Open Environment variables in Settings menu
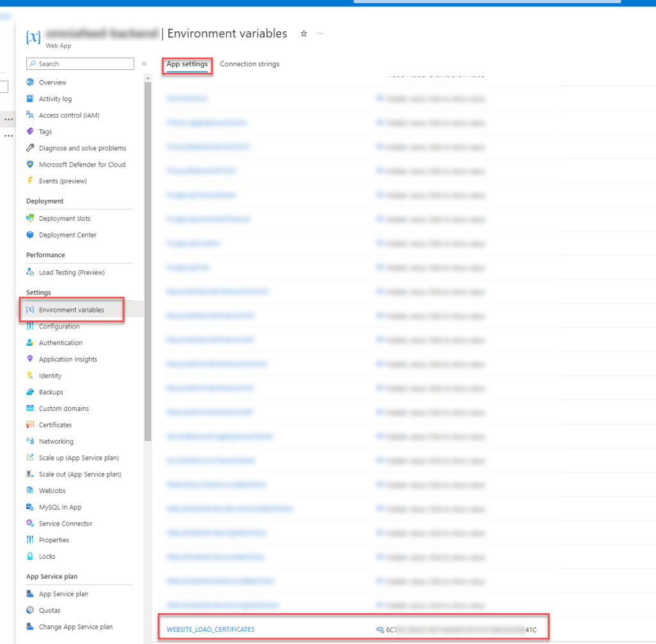 click(x=71, y=310)
